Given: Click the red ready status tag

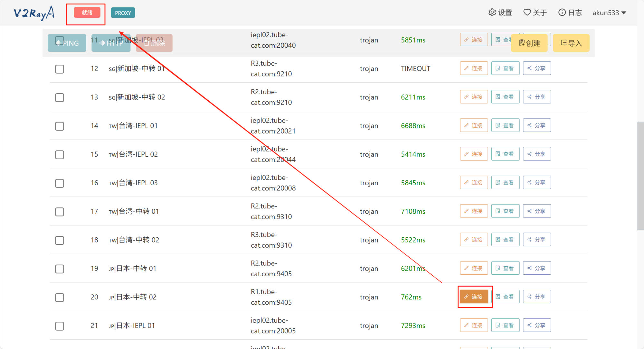Looking at the screenshot, I should pos(87,13).
